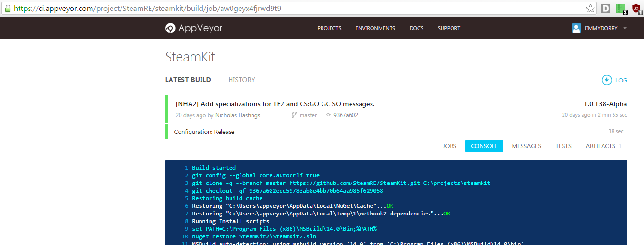Click the 9367a602 commit hash link
This screenshot has width=644, height=245.
point(346,115)
